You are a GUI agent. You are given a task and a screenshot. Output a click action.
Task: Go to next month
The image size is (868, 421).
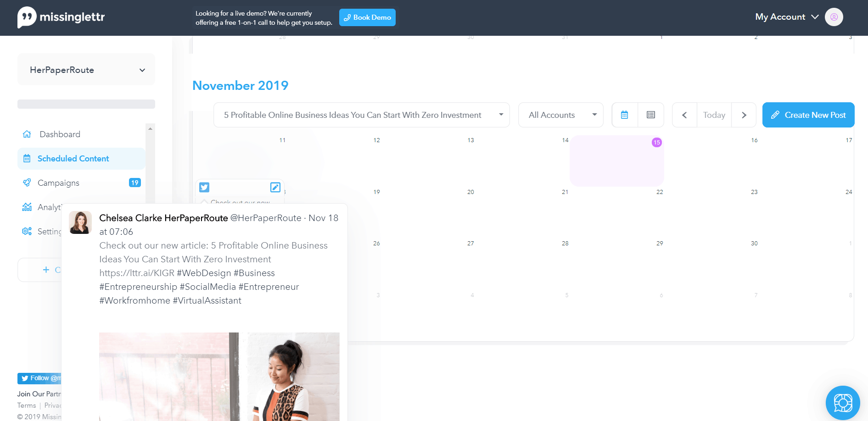[x=744, y=115]
